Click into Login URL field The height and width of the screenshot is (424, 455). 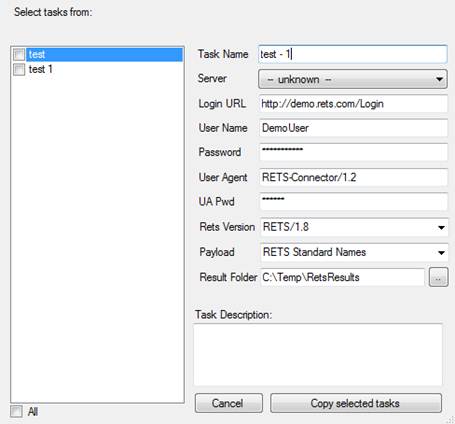tap(353, 104)
